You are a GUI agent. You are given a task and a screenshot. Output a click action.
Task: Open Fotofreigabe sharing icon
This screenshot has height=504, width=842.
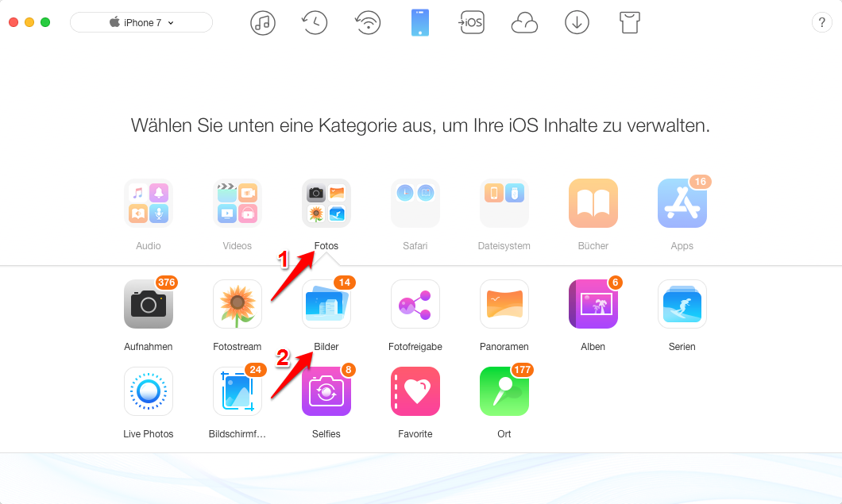(x=415, y=304)
